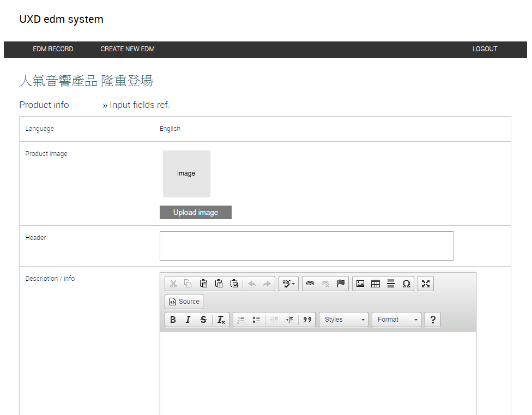This screenshot has width=532, height=415.
Task: Click the Copy icon in editor toolbar
Action: [x=188, y=284]
